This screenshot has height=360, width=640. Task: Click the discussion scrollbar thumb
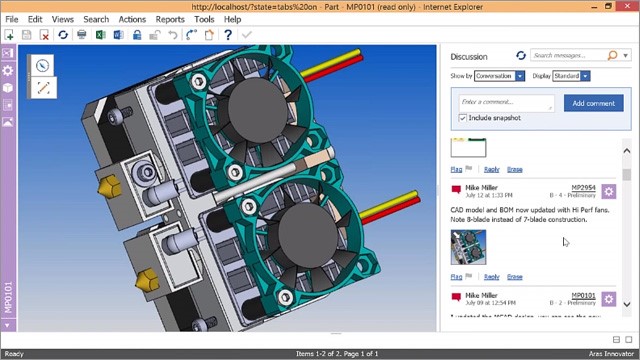pos(627,175)
